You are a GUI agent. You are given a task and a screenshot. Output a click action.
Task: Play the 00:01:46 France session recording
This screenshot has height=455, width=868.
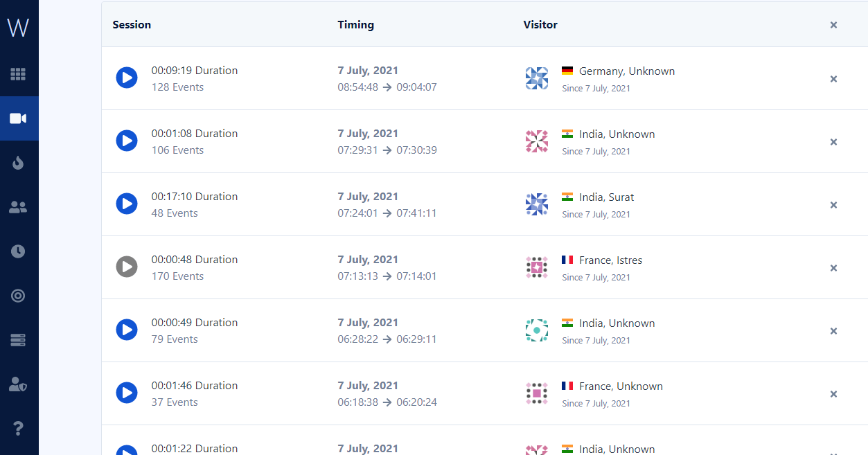[127, 393]
